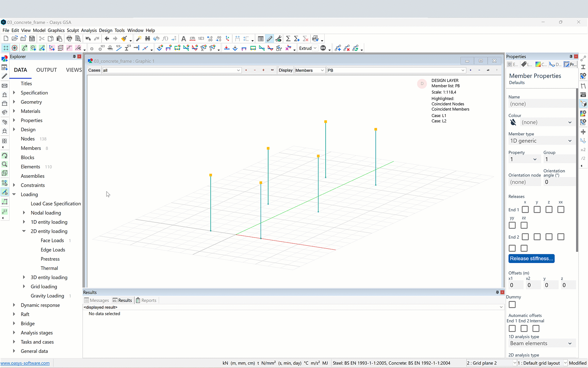Collapse the 2D entity loading node
This screenshot has width=588, height=368.
[x=24, y=231]
